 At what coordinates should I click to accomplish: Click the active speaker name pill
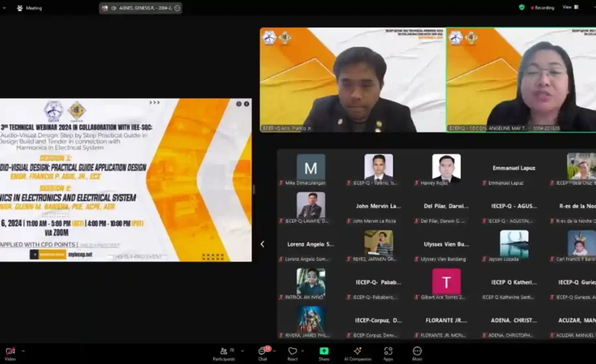(x=140, y=8)
